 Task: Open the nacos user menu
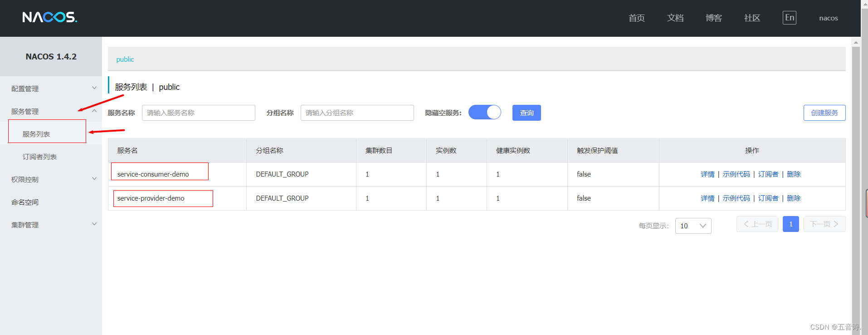(829, 18)
